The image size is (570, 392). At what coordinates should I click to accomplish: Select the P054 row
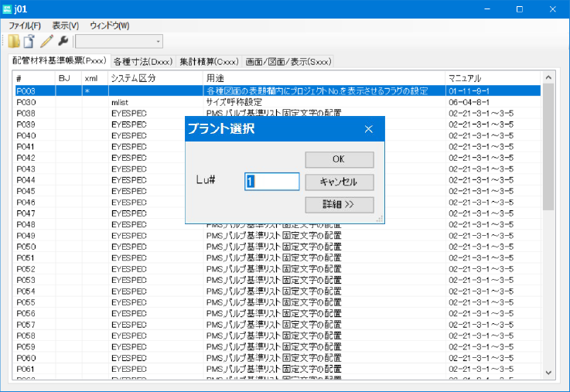[278, 291]
